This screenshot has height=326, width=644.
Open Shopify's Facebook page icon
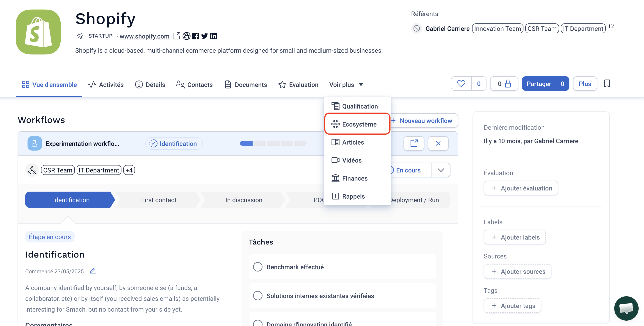(x=196, y=36)
